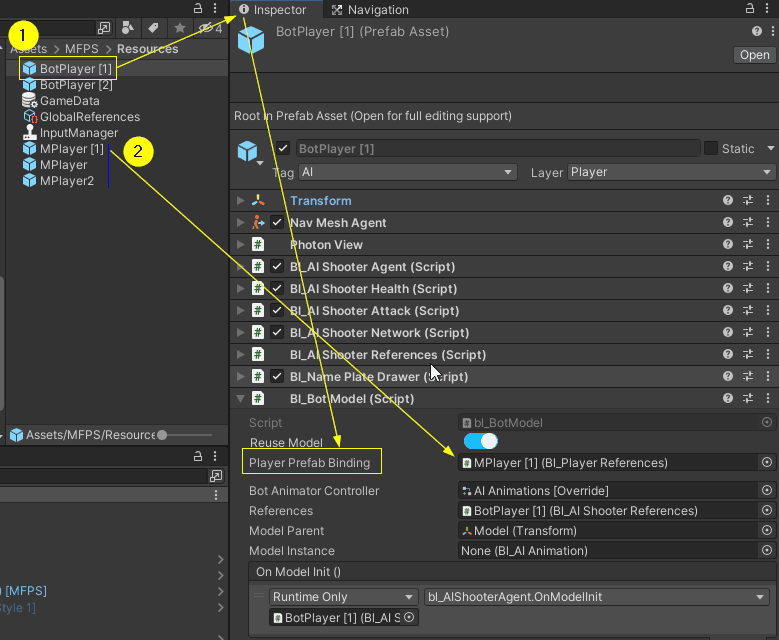Open presets icon for Nav Mesh Agent
779x640 pixels.
[748, 223]
